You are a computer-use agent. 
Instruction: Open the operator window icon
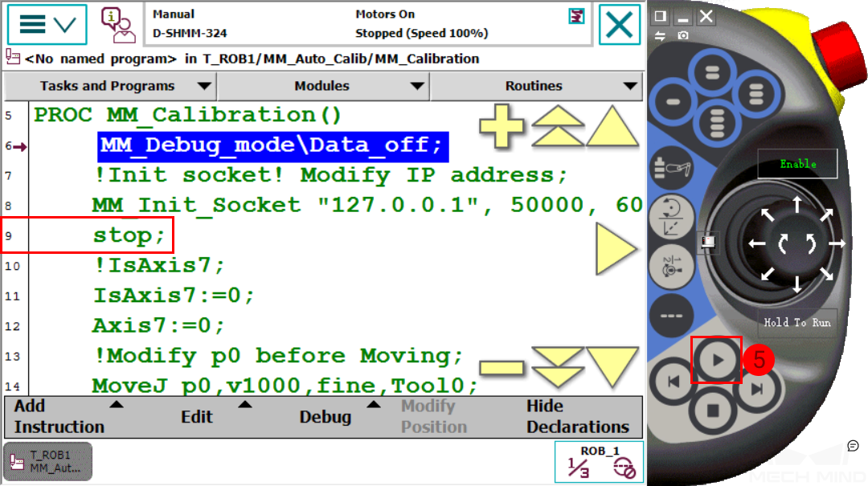[118, 26]
